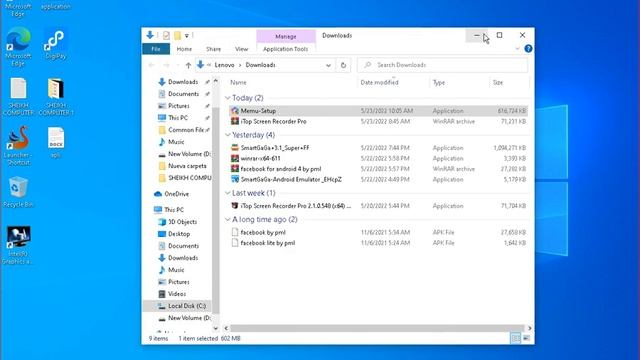Open Desktop in the navigation pane
This screenshot has width=640, height=360.
(x=179, y=234)
